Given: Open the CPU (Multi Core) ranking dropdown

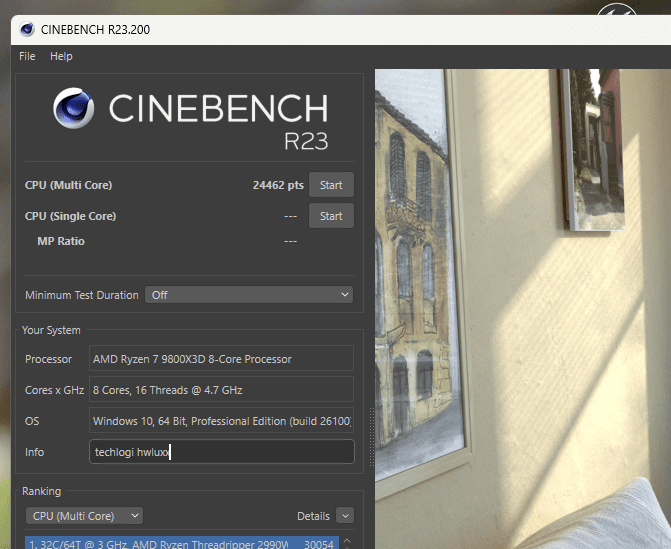Looking at the screenshot, I should pos(84,516).
